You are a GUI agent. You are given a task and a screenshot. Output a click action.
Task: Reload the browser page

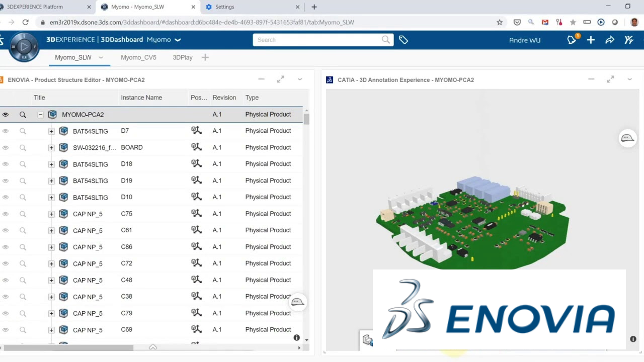coord(25,22)
